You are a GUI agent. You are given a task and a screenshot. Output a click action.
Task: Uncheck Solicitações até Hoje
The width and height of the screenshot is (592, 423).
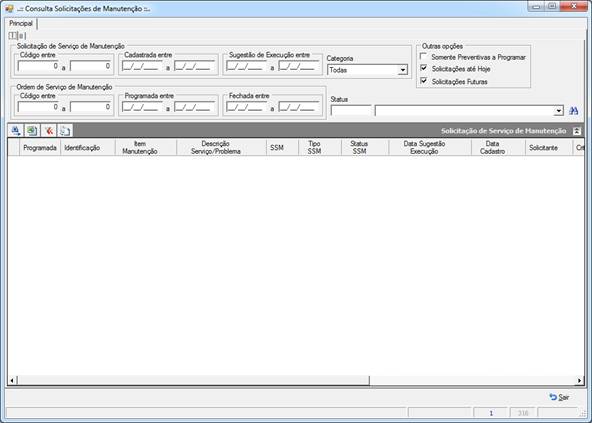[423, 68]
